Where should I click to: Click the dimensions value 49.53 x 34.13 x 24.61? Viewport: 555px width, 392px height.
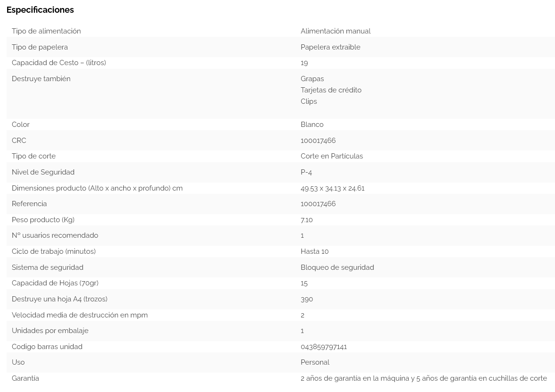332,188
